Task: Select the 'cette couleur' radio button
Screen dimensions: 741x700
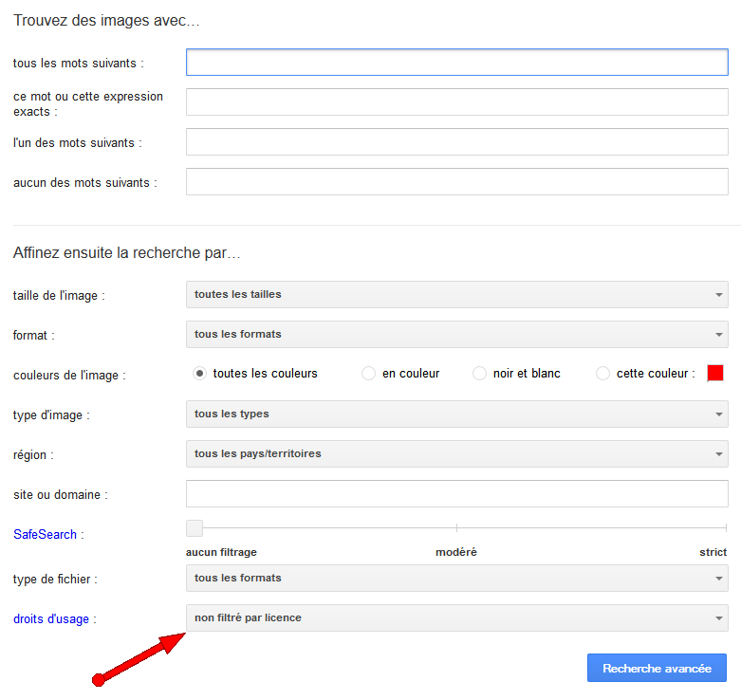Action: pyautogui.click(x=602, y=374)
